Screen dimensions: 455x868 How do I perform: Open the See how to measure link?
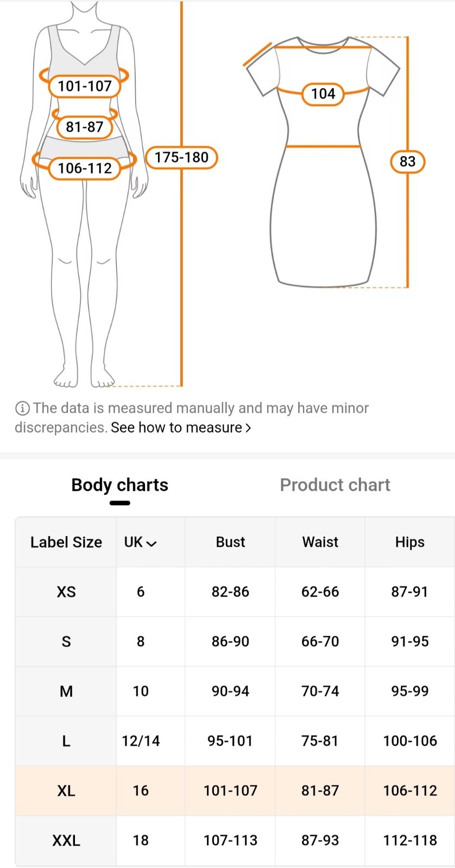point(176,427)
